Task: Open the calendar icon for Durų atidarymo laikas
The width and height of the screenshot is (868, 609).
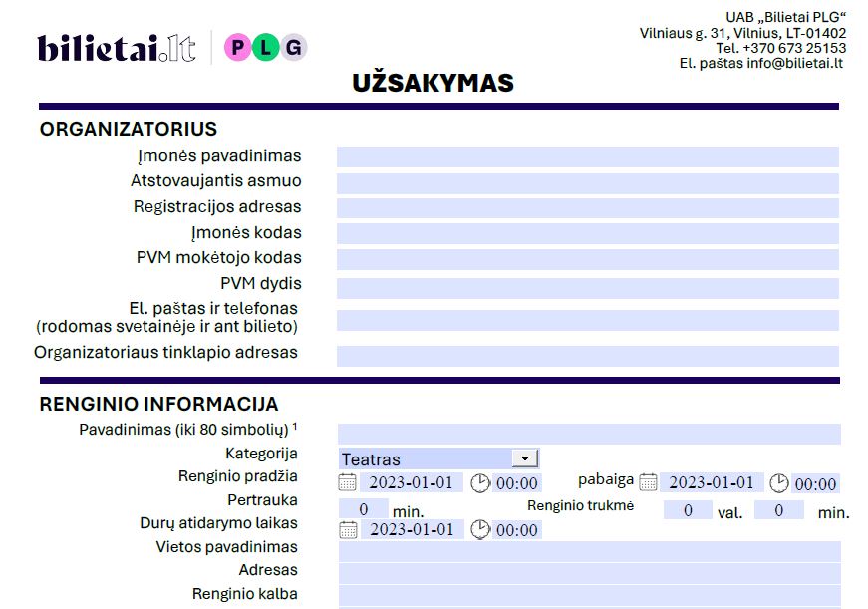Action: coord(347,529)
